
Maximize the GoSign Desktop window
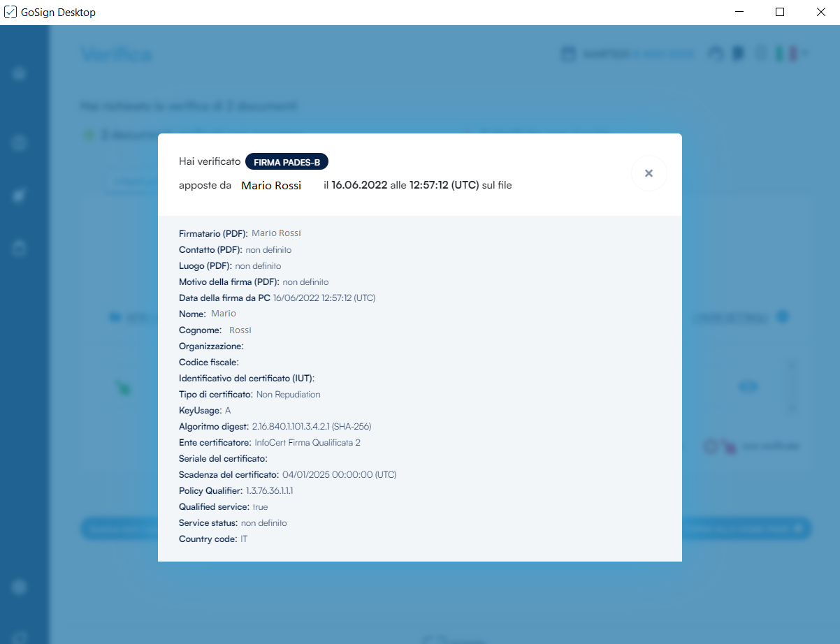click(780, 12)
